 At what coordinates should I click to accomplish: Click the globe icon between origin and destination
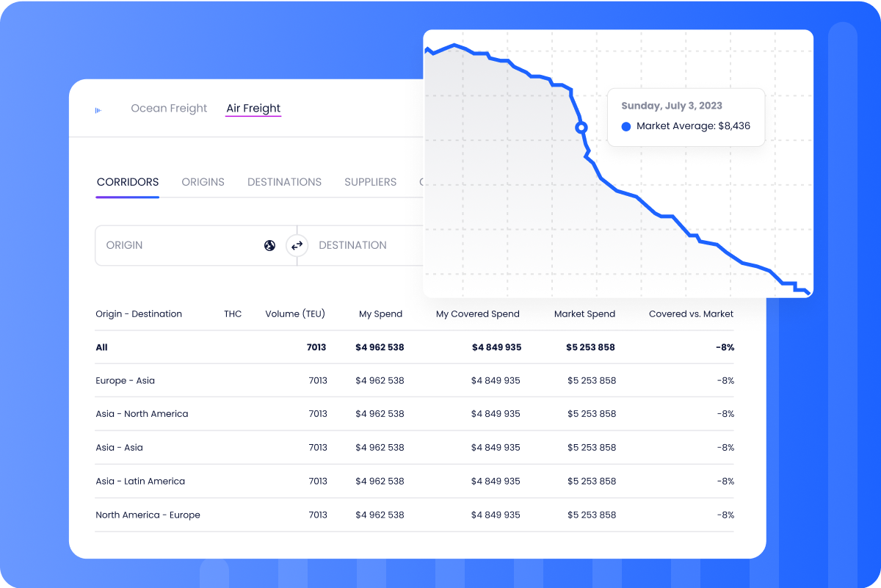[x=269, y=245]
